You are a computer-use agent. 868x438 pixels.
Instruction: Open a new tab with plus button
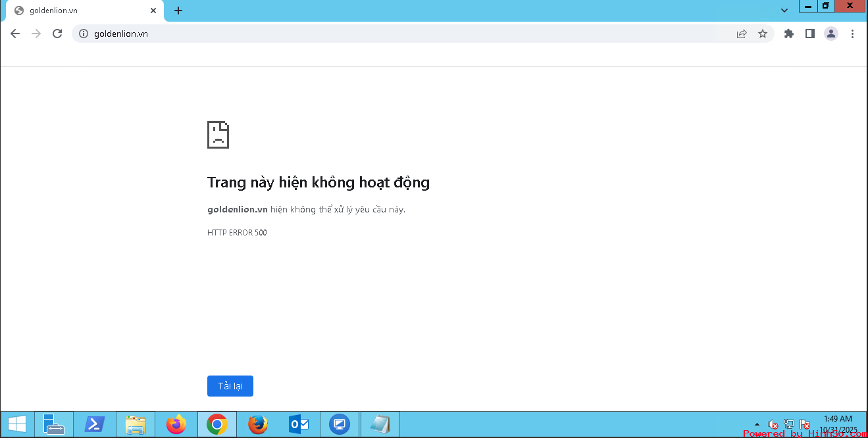pos(178,11)
